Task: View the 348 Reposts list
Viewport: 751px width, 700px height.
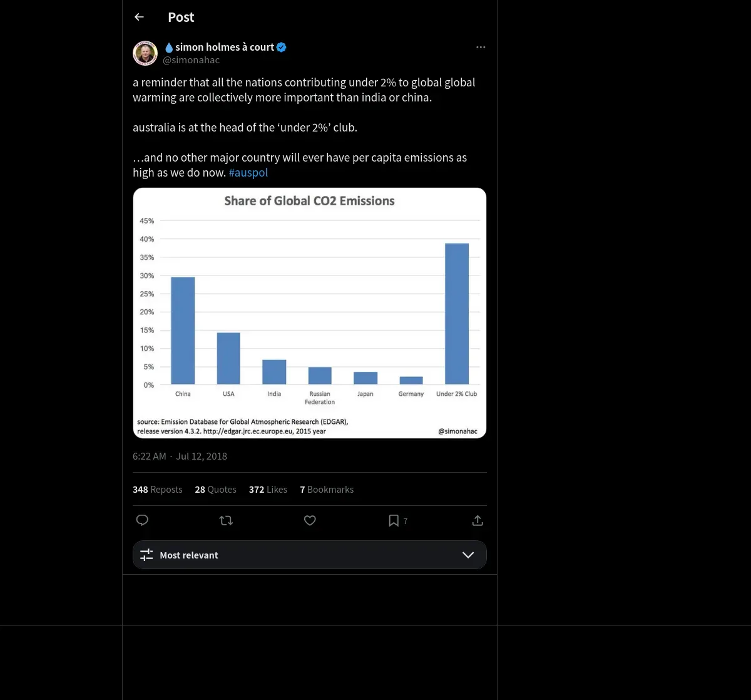Action: pyautogui.click(x=157, y=490)
